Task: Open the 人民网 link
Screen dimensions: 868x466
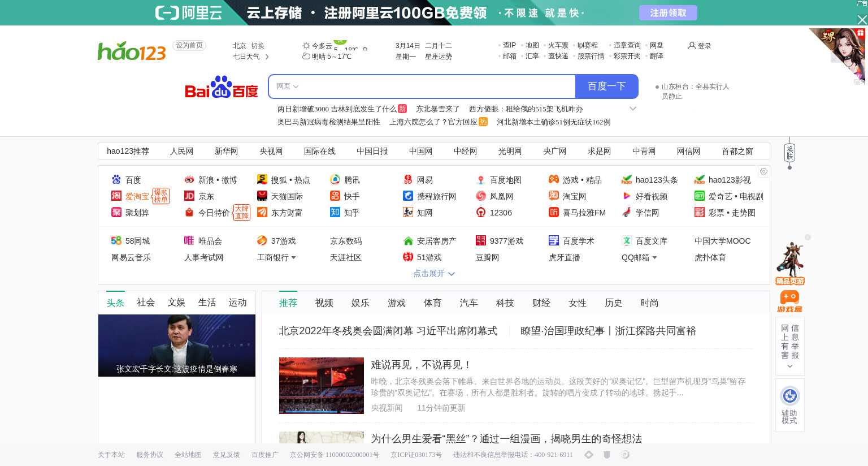Action: [x=182, y=151]
